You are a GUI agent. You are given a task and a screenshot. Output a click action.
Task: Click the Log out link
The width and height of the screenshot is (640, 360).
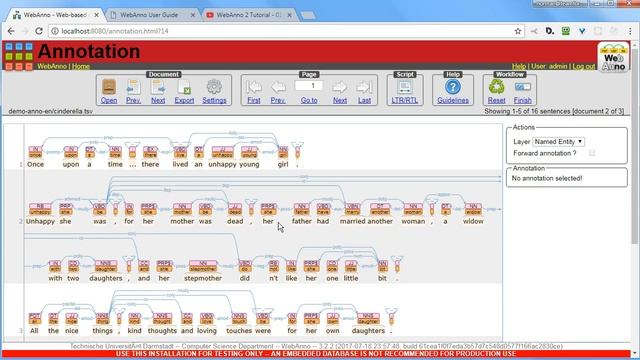(x=584, y=66)
